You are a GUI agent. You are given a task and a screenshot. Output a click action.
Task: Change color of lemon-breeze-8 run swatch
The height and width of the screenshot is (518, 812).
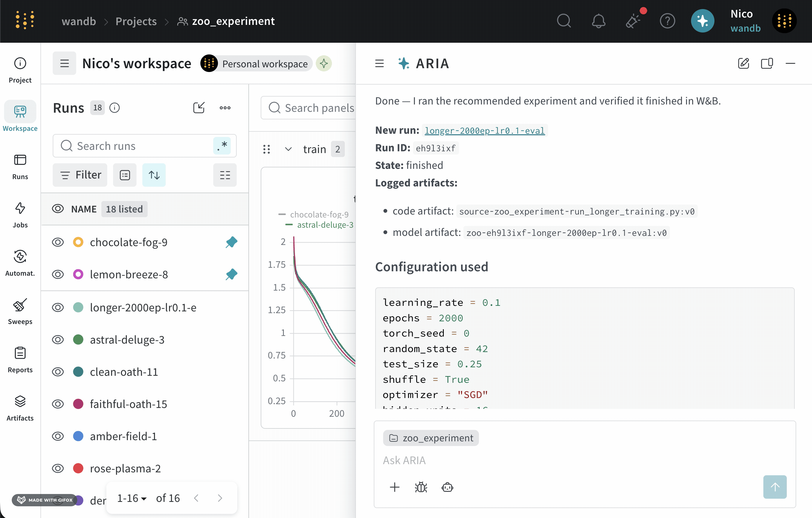[x=78, y=275]
